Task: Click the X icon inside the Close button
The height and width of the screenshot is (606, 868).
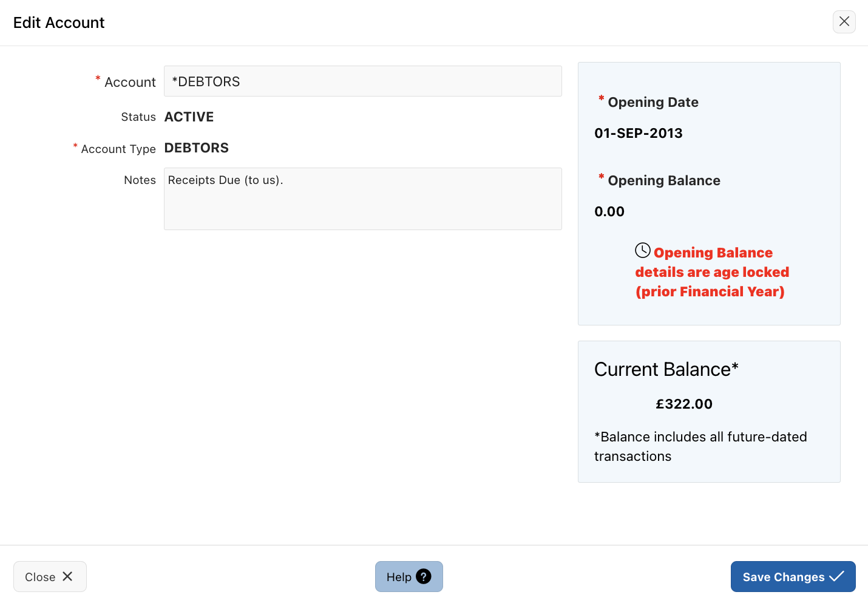Action: point(67,576)
